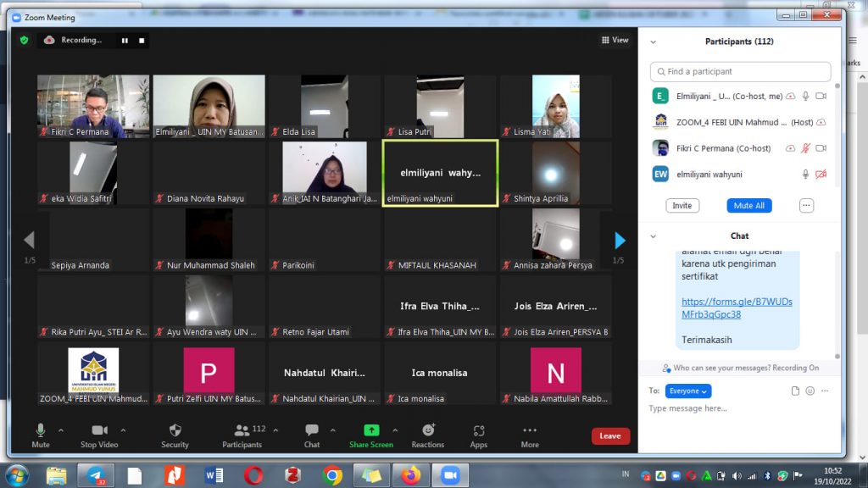Go to next page of video gallery
868x488 pixels.
tap(620, 240)
